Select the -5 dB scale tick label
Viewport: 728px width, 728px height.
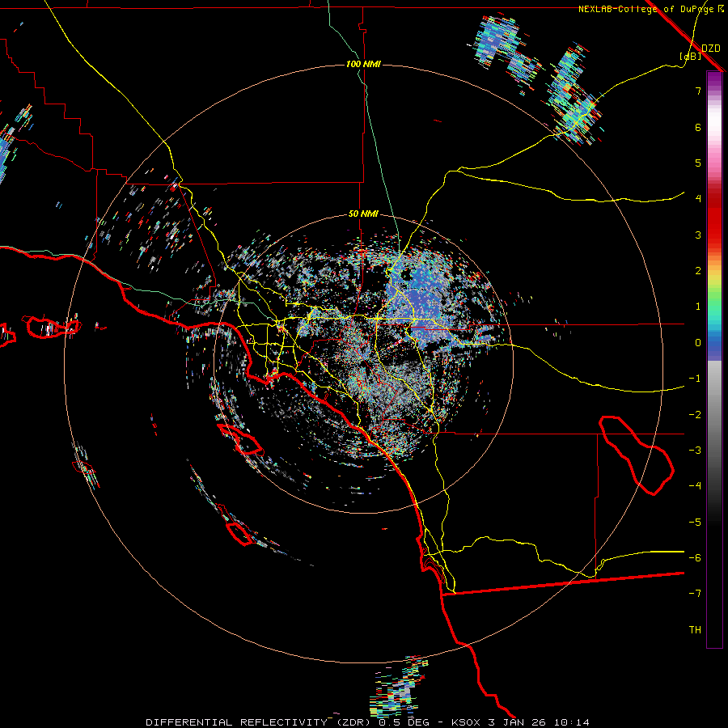coord(695,523)
